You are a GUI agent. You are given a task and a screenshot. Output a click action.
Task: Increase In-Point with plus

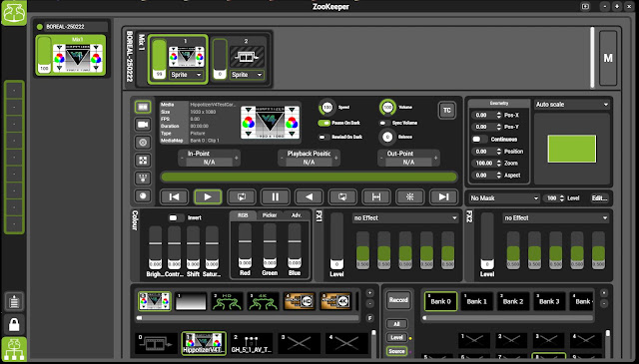237,158
